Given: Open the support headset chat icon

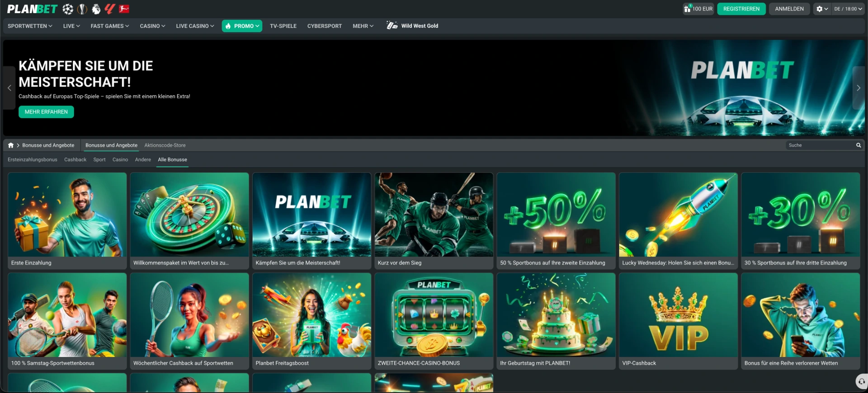Looking at the screenshot, I should pos(862,381).
